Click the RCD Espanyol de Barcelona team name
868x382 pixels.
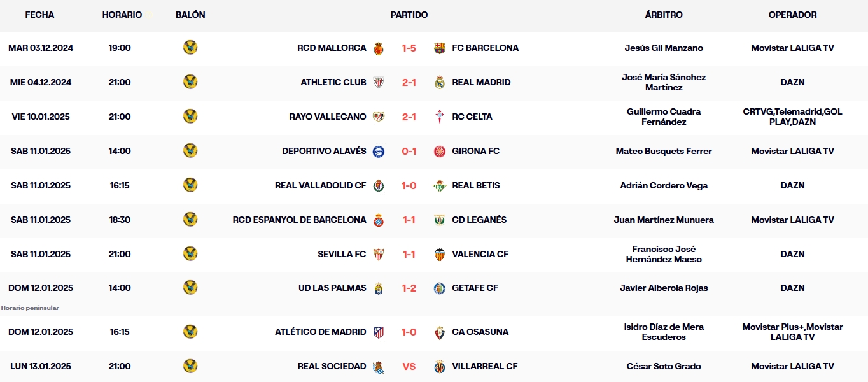[x=299, y=220]
